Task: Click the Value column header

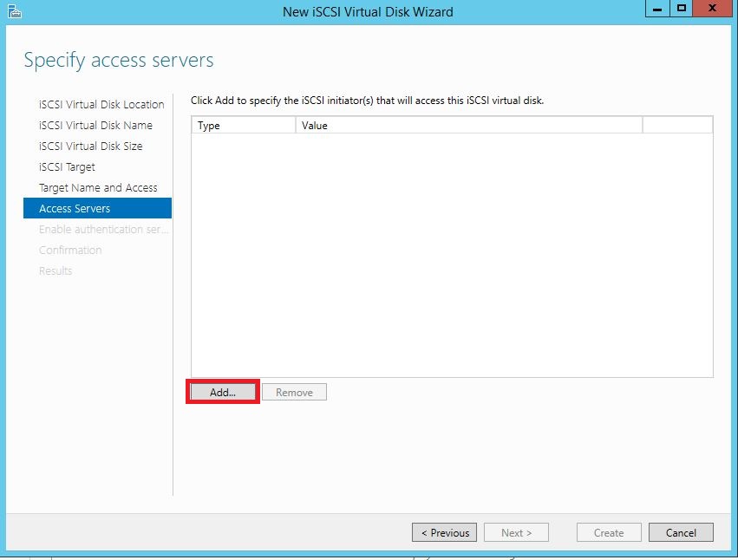Action: 468,126
